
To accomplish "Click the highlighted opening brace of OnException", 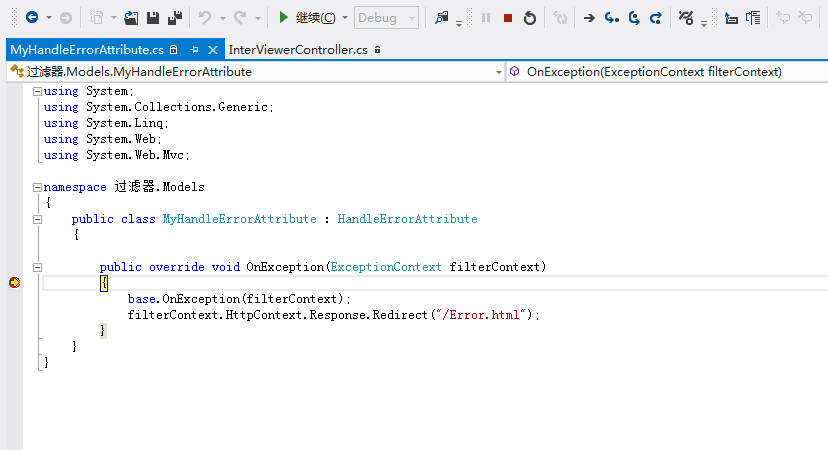I will pyautogui.click(x=104, y=283).
